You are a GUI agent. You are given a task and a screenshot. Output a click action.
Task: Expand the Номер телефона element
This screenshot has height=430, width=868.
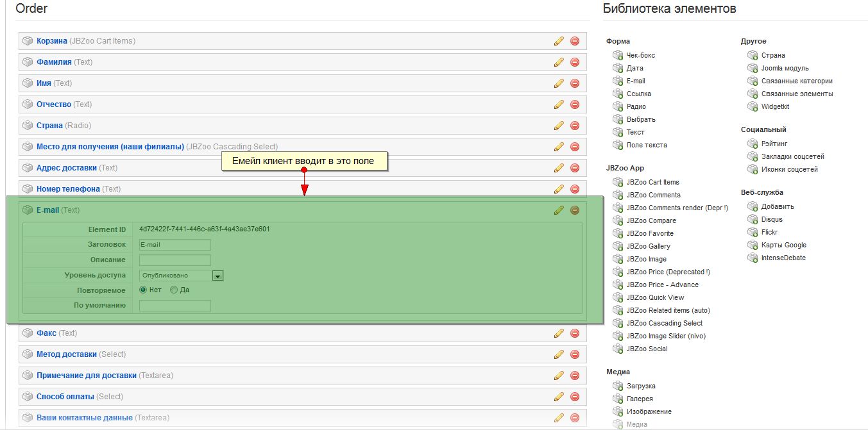[68, 189]
